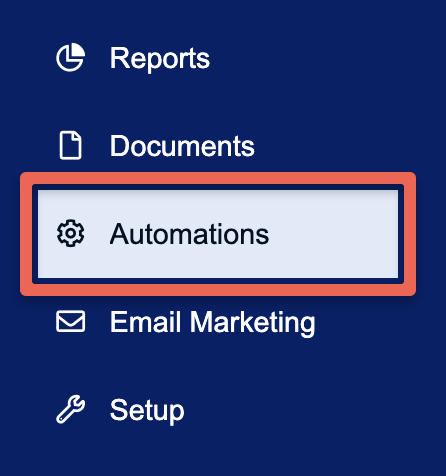Select the word Reports in sidebar
Image resolution: width=446 pixels, height=476 pixels.
160,59
